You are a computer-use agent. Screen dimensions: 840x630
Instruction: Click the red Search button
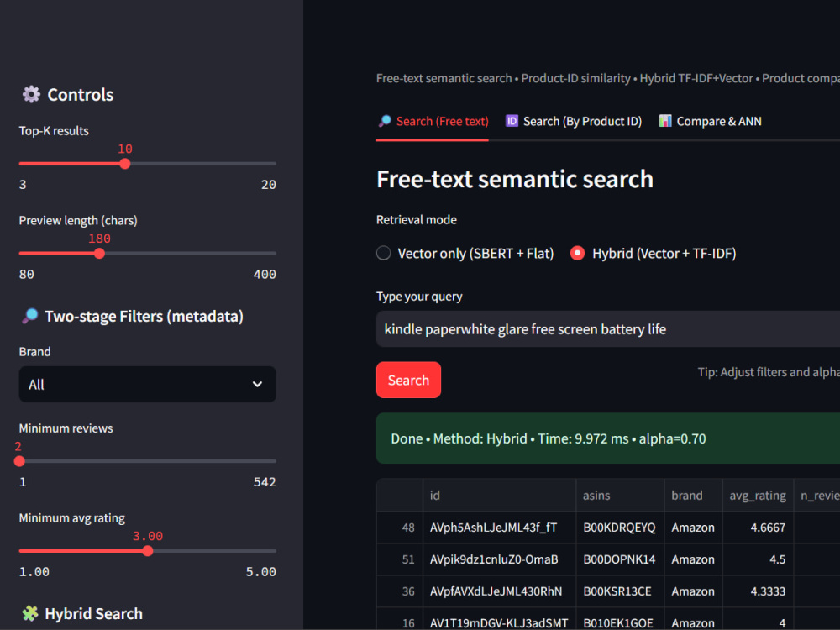408,380
